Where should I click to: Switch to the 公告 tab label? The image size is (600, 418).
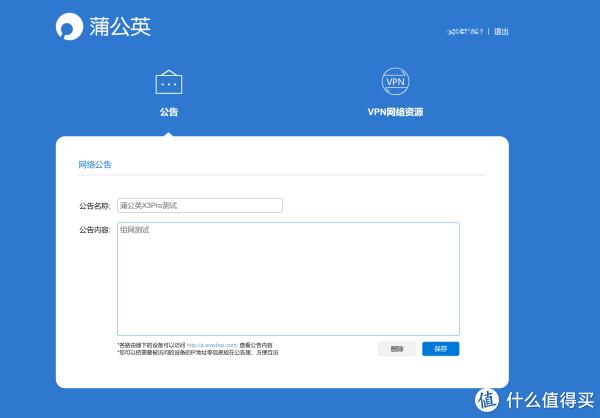click(169, 112)
